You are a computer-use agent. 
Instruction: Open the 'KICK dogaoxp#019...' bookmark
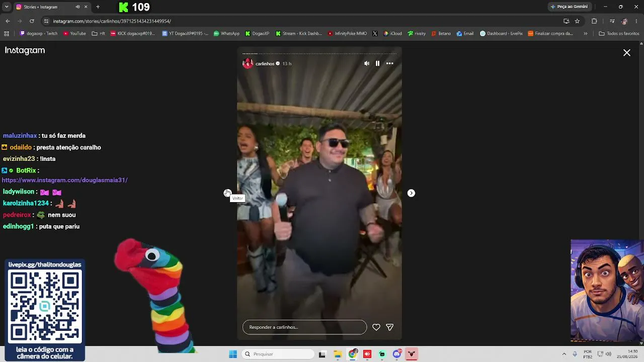pyautogui.click(x=133, y=34)
